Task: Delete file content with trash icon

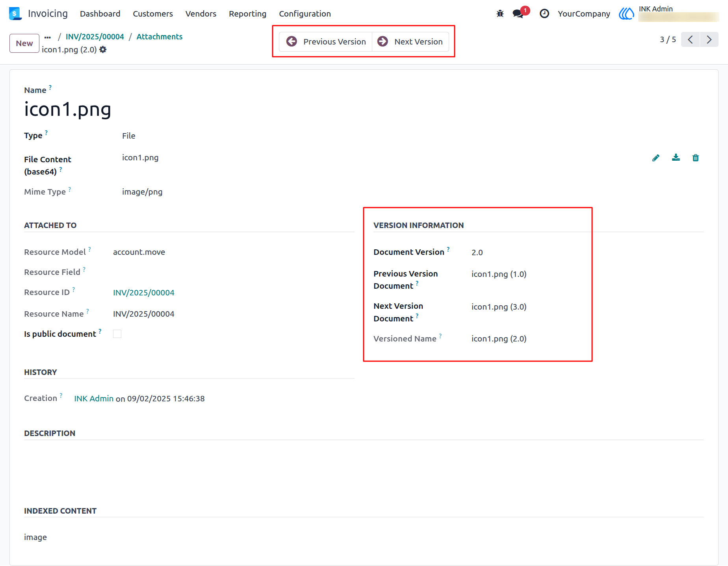Action: tap(696, 158)
